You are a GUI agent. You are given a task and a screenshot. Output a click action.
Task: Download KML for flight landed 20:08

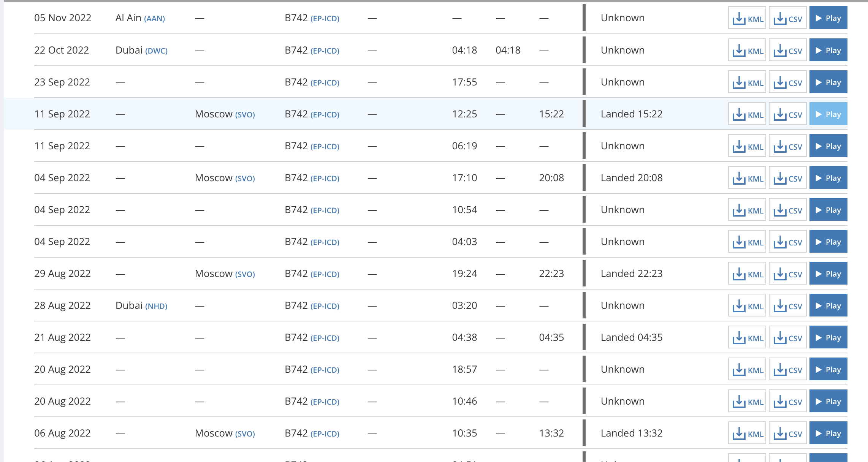[x=747, y=177]
